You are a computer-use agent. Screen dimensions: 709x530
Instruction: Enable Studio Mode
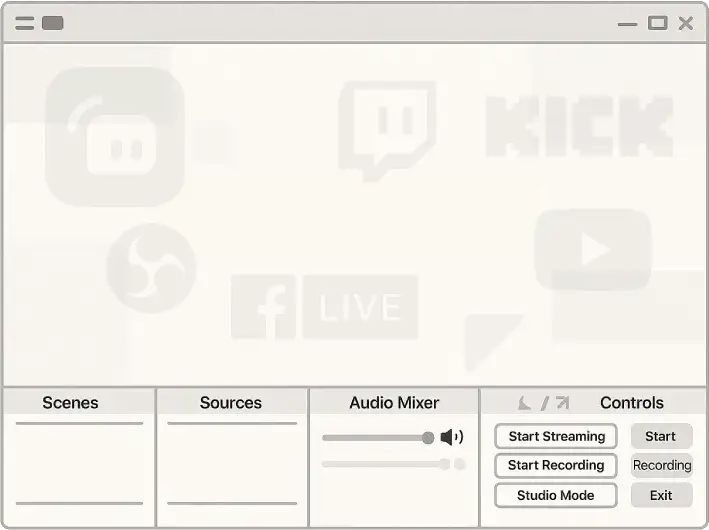pos(556,495)
